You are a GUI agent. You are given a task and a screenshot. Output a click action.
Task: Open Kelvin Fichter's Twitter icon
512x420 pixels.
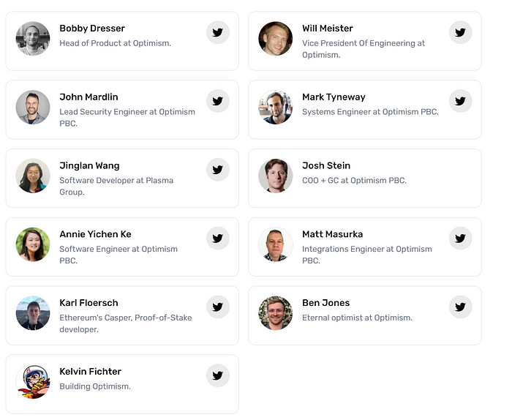[217, 376]
